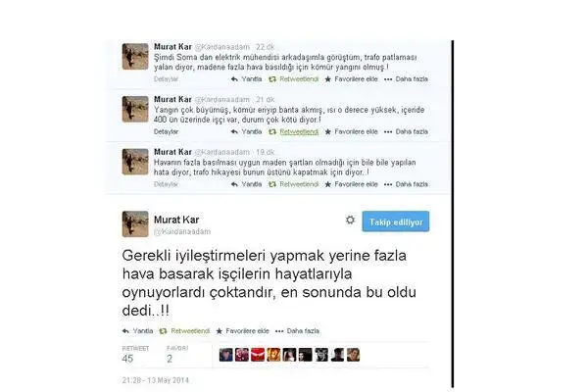The image size is (587, 392).
Task: Open the gear settings icon beside Takip ediliyor
Action: coord(350,220)
